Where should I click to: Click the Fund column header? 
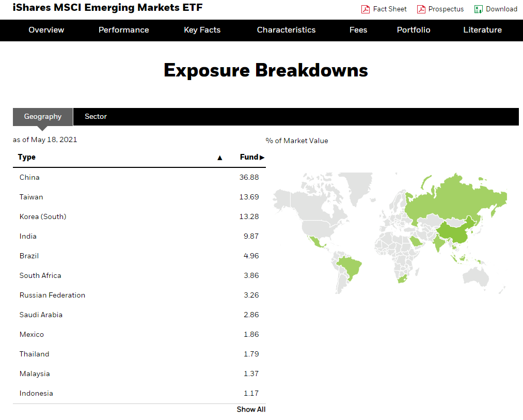click(249, 157)
